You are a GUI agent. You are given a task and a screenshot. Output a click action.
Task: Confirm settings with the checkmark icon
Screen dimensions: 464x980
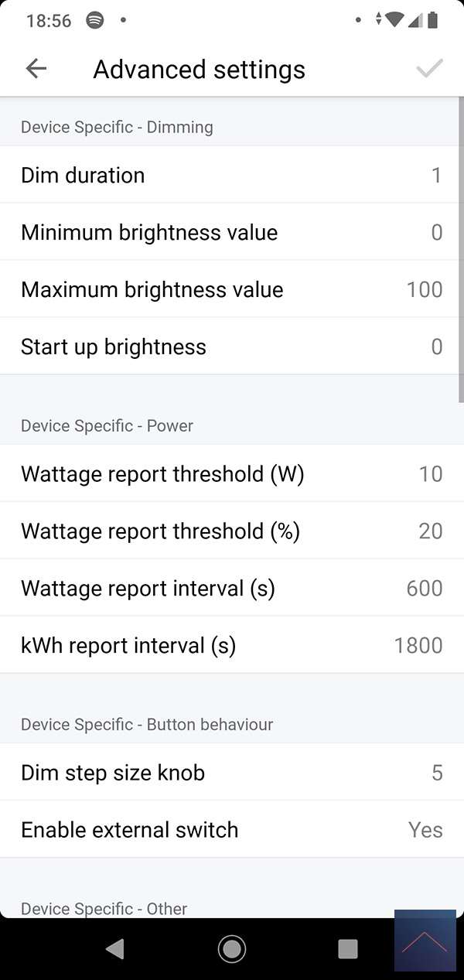tap(429, 69)
